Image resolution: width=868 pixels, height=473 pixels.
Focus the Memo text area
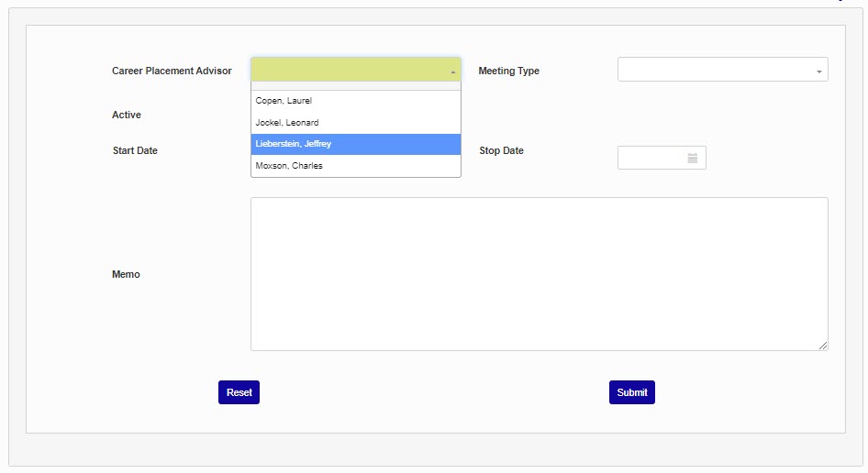point(539,273)
